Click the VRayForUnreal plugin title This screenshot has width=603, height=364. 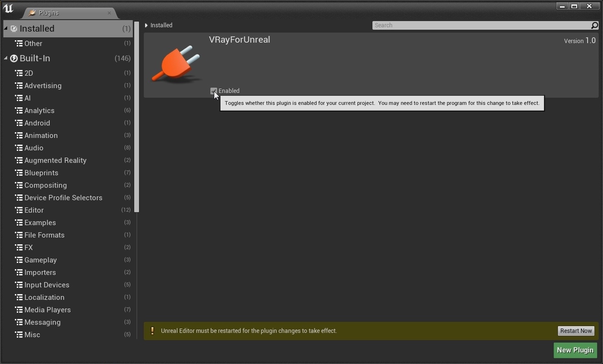[x=240, y=40]
